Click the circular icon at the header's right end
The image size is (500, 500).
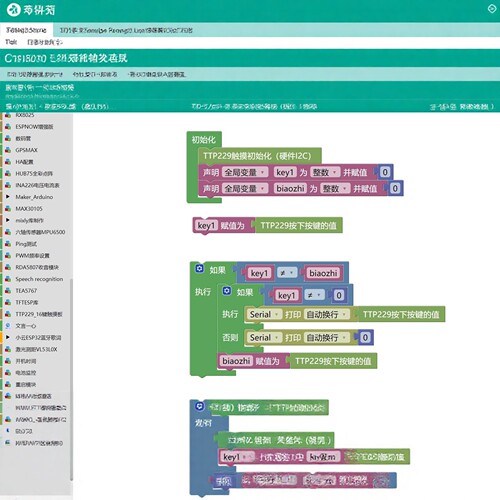tap(492, 9)
